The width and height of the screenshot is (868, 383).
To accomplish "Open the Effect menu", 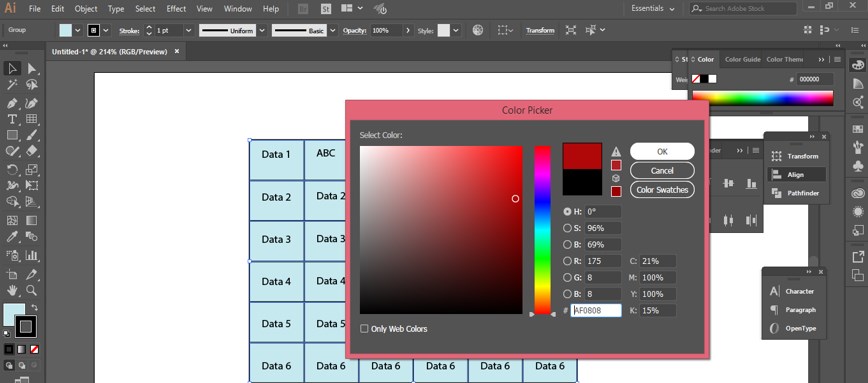I will click(x=176, y=9).
